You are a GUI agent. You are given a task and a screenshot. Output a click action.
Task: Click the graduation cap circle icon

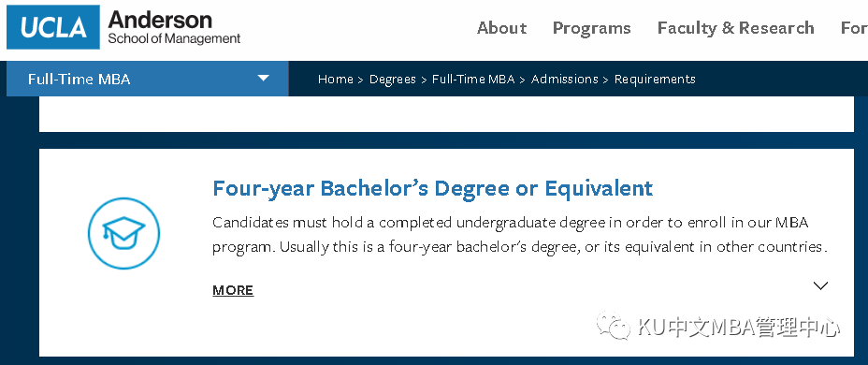(x=124, y=233)
